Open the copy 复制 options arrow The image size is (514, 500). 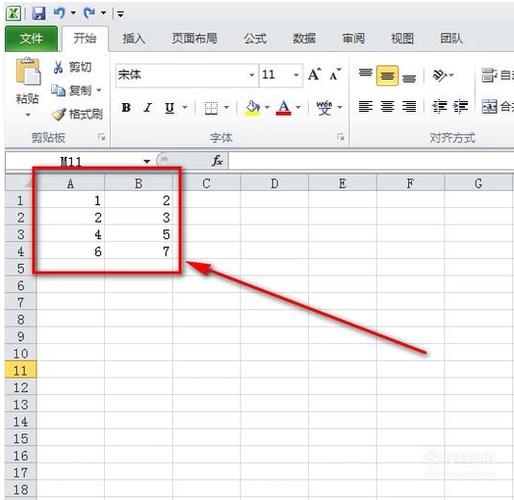(x=99, y=90)
